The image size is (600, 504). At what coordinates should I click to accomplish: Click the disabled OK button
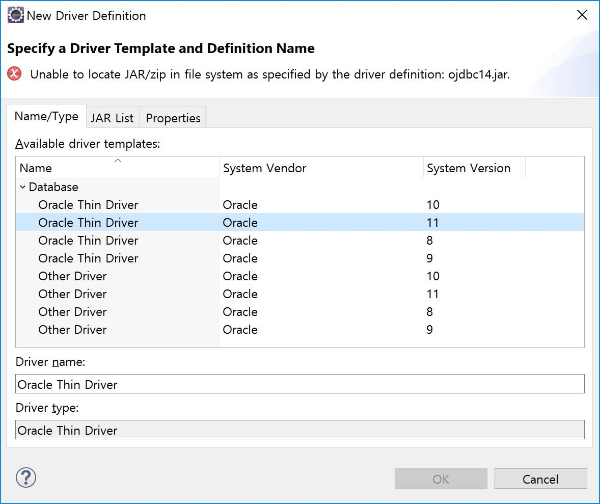point(441,479)
